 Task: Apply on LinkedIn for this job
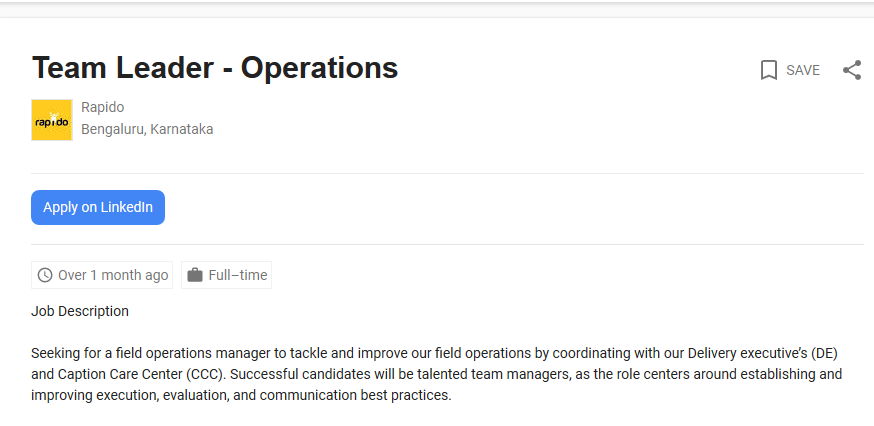click(98, 207)
